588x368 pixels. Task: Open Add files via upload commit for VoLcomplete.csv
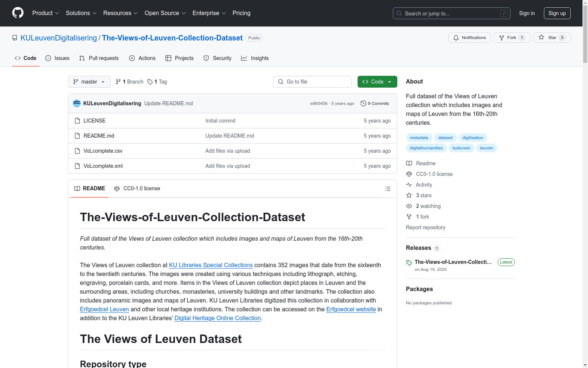228,151
